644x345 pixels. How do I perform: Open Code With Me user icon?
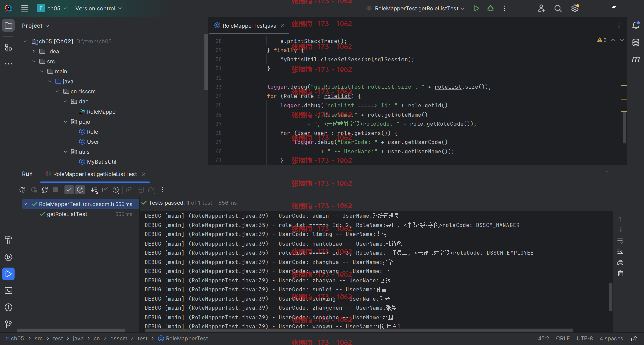pyautogui.click(x=541, y=8)
